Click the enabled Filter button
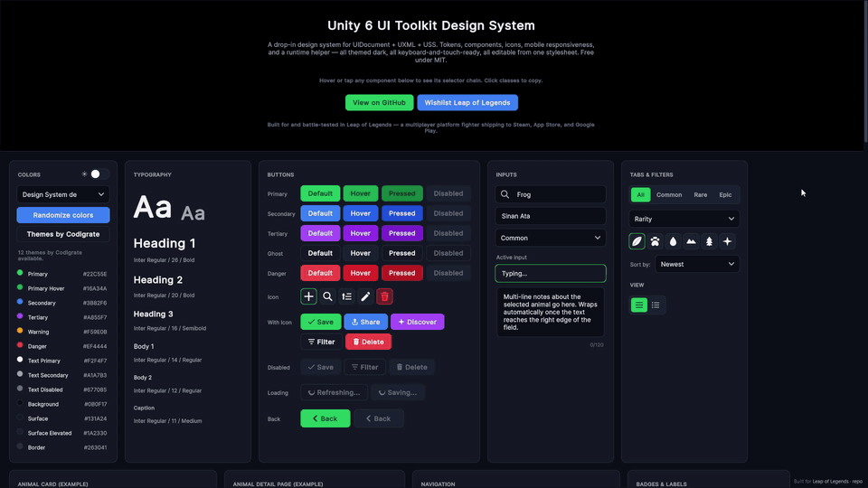Viewport: 868px width, 488px height. [x=321, y=342]
